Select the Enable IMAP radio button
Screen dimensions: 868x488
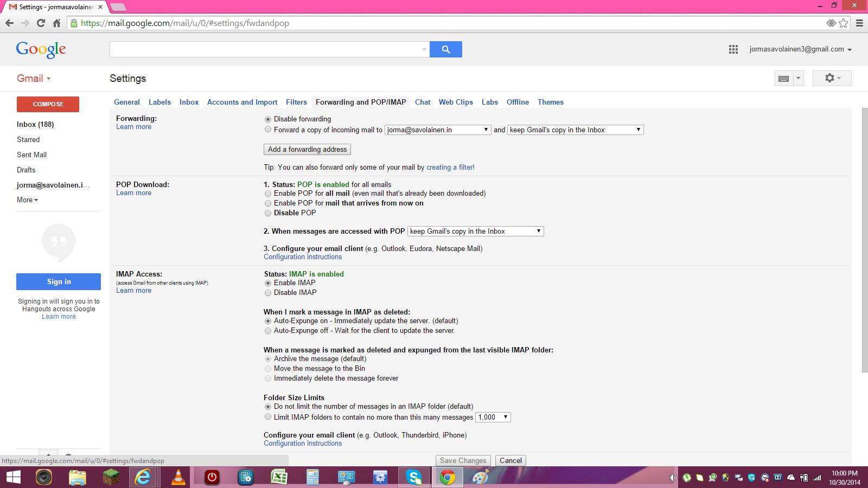268,283
